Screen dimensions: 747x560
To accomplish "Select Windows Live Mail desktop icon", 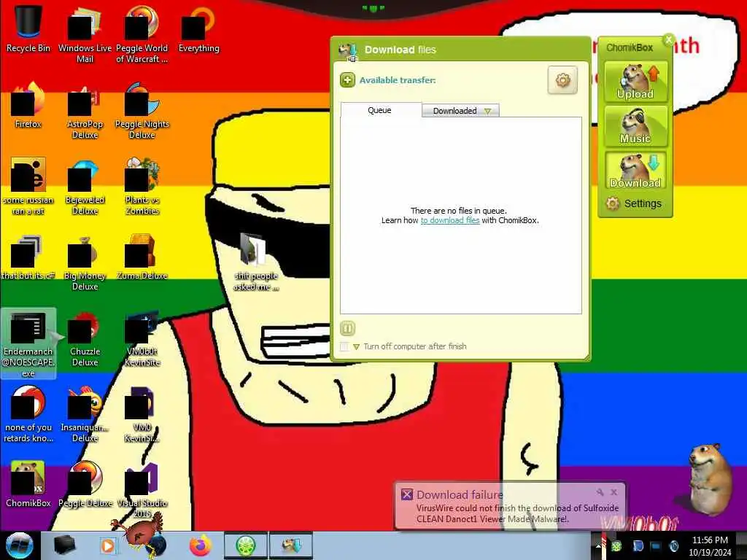I will 85,34.
